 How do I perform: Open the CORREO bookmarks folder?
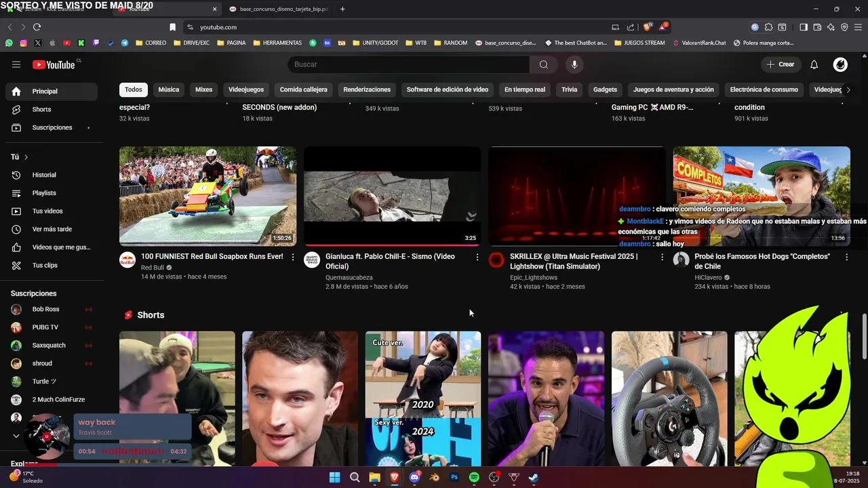coord(151,43)
